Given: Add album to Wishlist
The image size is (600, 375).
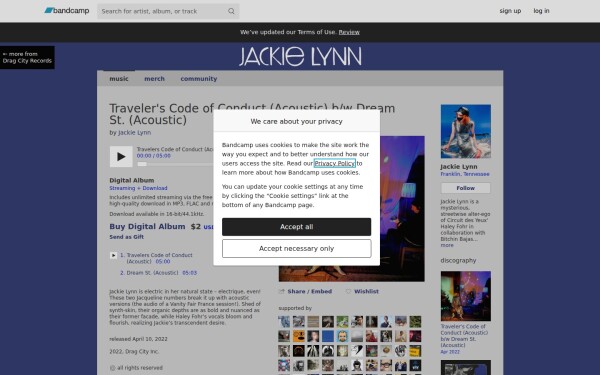Looking at the screenshot, I should pos(362,292).
